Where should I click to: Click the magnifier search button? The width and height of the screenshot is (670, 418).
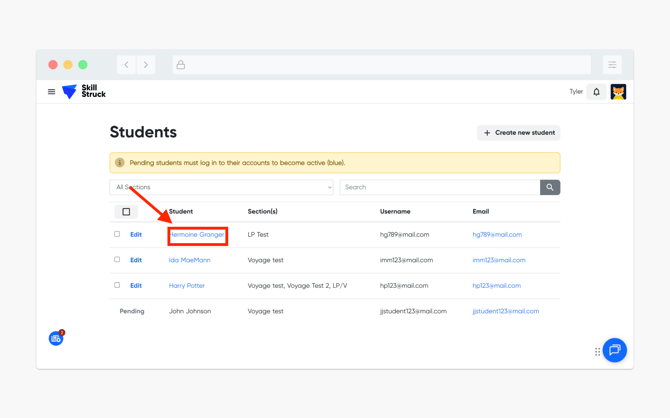[x=550, y=187]
